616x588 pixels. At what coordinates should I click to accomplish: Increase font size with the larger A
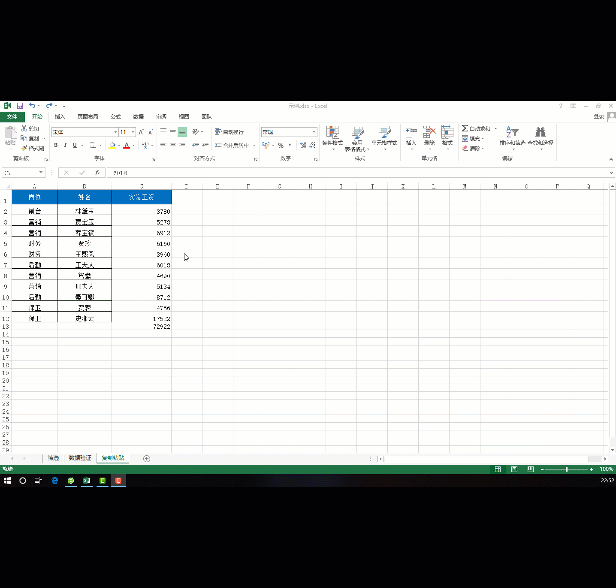141,132
